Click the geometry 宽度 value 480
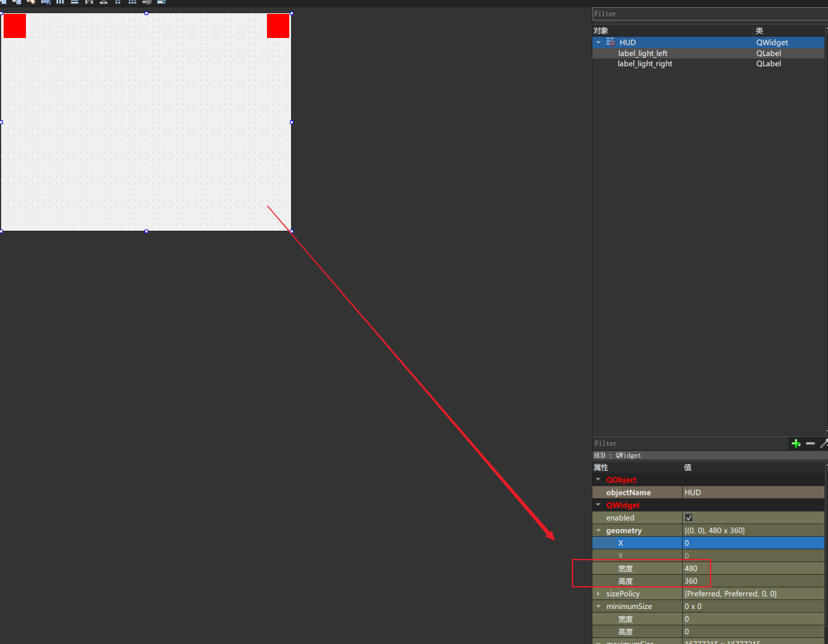This screenshot has height=644, width=828. click(x=753, y=568)
